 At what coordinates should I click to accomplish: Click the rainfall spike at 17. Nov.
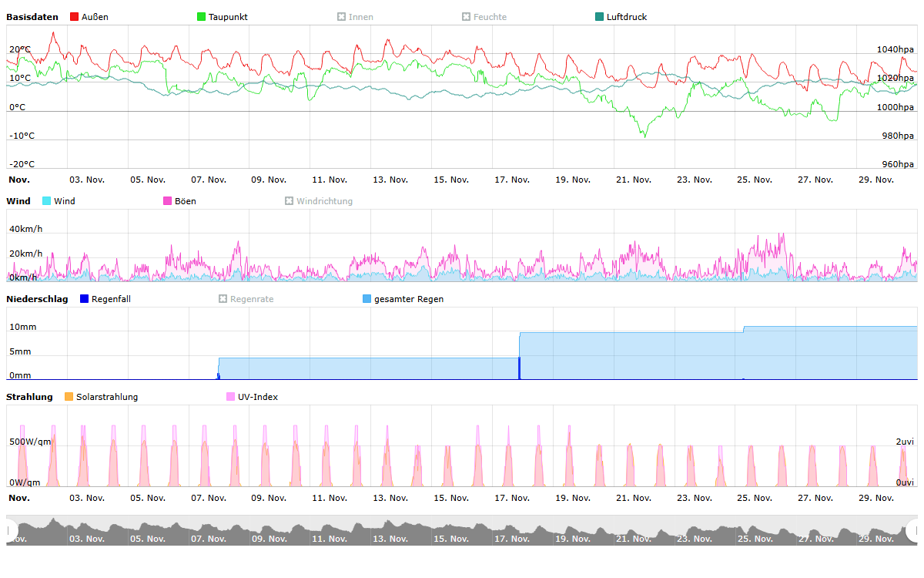520,368
